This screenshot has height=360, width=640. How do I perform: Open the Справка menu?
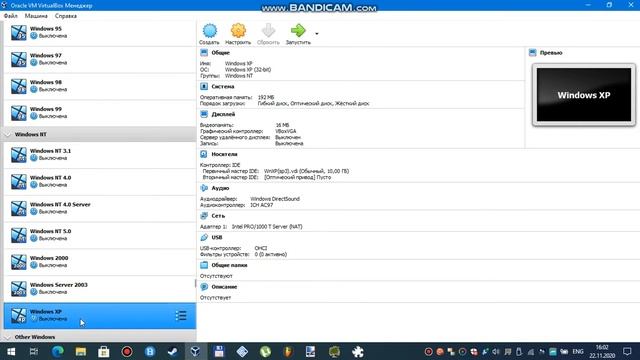pos(66,16)
